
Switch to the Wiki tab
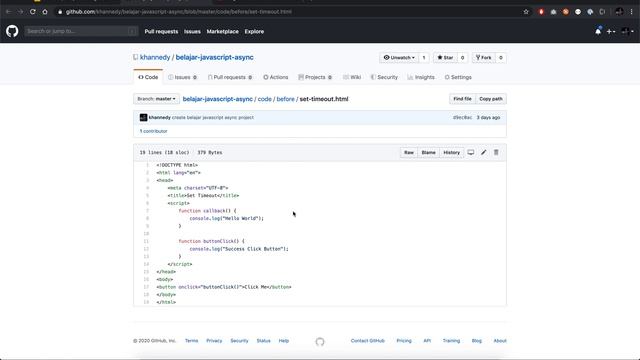pos(352,77)
